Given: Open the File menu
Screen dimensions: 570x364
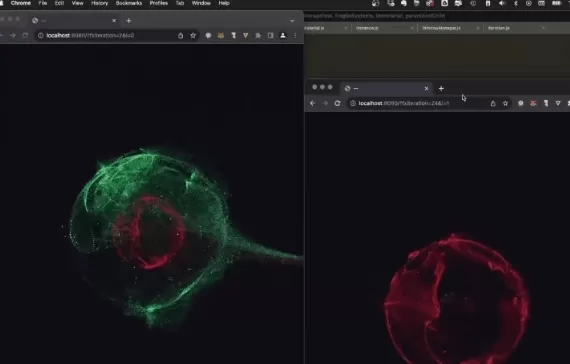Looking at the screenshot, I should point(43,3).
